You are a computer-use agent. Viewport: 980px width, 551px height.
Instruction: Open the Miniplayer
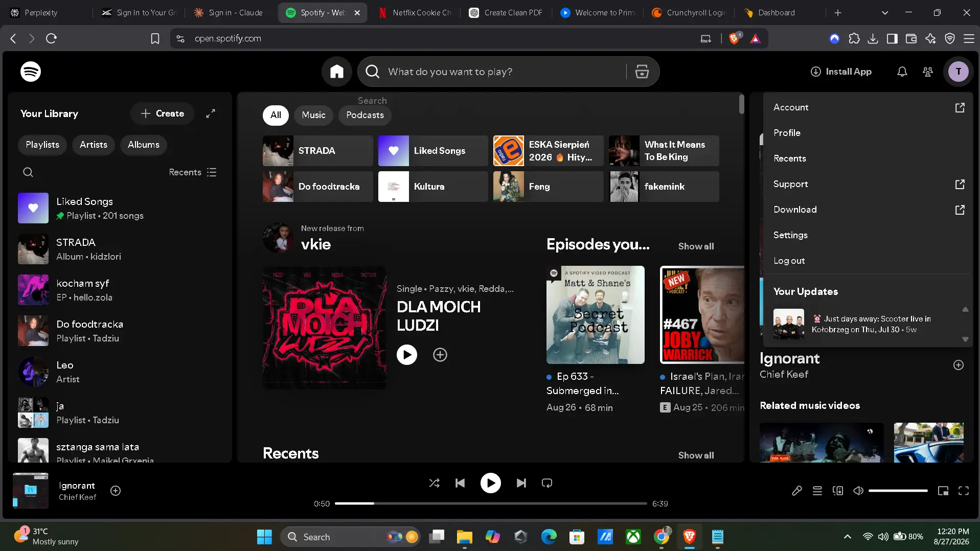click(943, 491)
